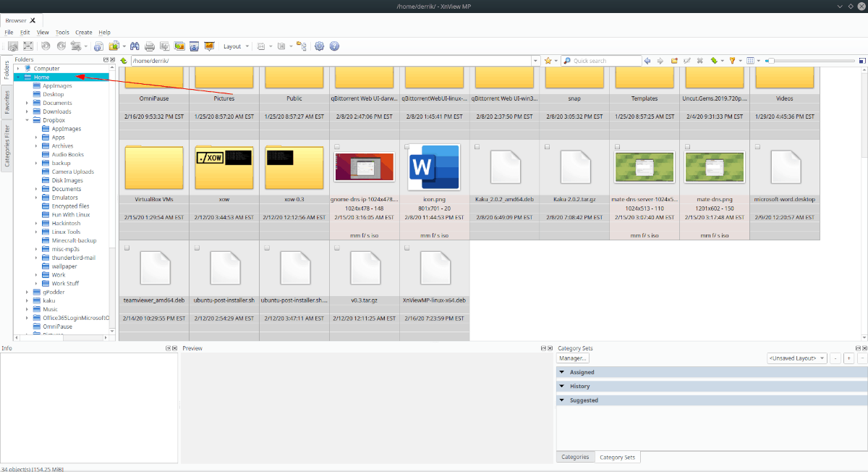The image size is (868, 472).
Task: Click the favorites star icon
Action: coord(548,61)
